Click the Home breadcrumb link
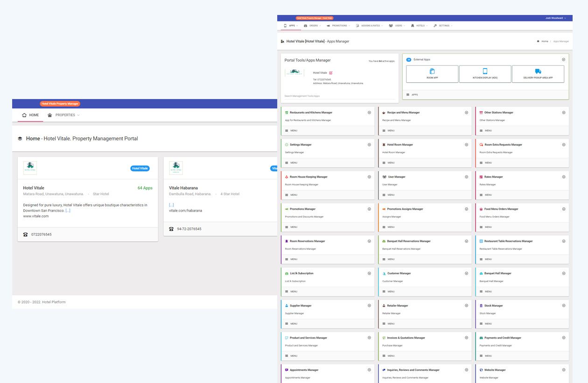Image resolution: width=588 pixels, height=383 pixels. (x=543, y=42)
